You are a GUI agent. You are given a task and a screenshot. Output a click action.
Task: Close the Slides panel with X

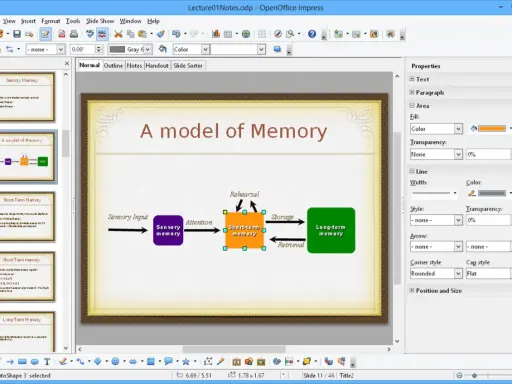pyautogui.click(x=67, y=63)
